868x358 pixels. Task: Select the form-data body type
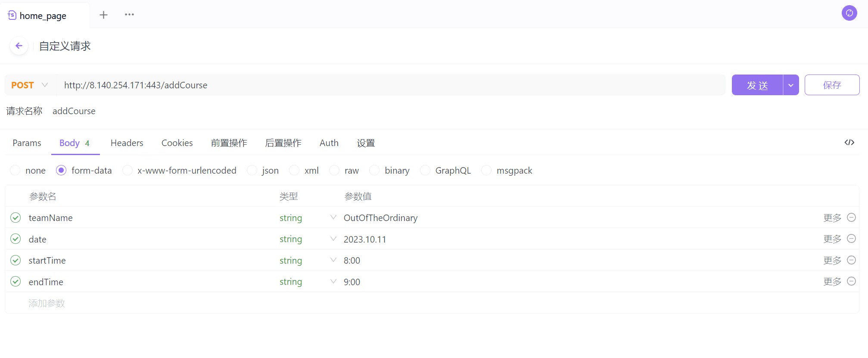pyautogui.click(x=61, y=171)
